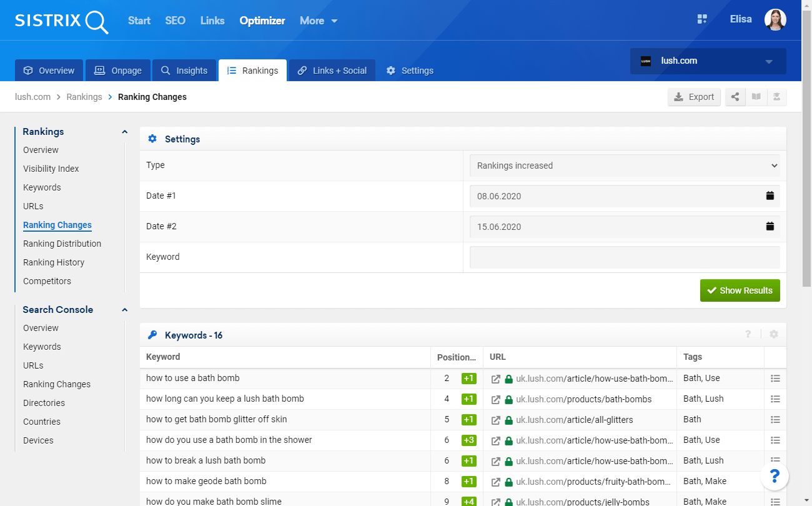The image size is (812, 506).
Task: Click the user icon right of the book icon
Action: [776, 97]
